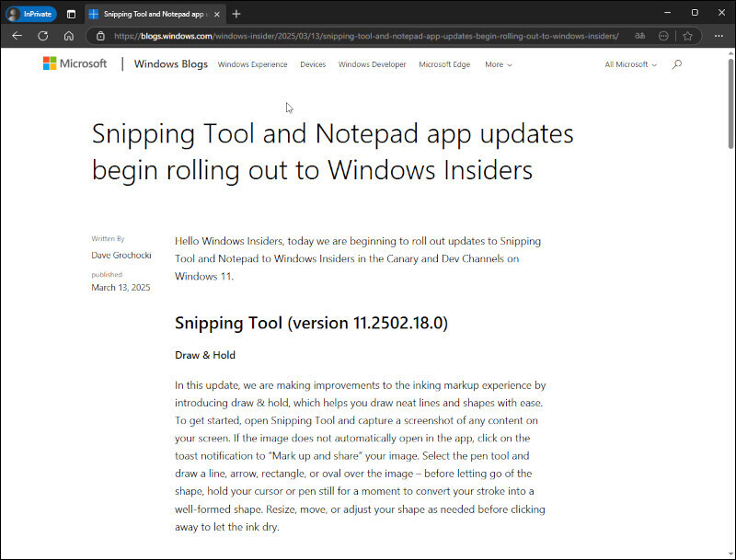This screenshot has height=560, width=736.
Task: Click the page vertical scrollbar thumb
Action: coord(730,103)
